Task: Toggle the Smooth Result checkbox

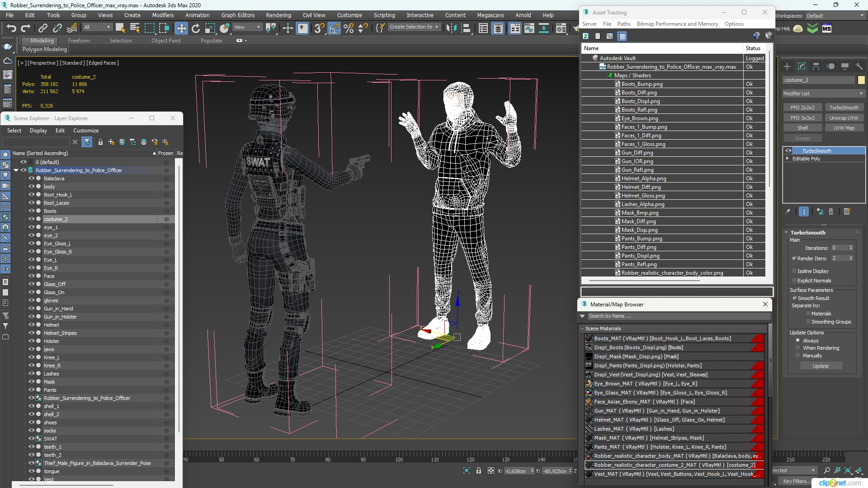Action: (794, 298)
